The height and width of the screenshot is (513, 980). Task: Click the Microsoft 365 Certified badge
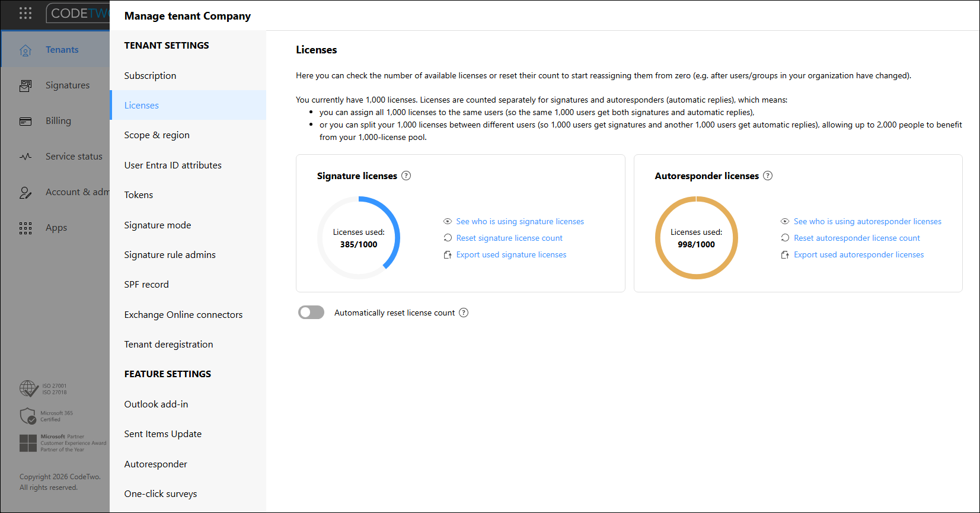pos(46,416)
